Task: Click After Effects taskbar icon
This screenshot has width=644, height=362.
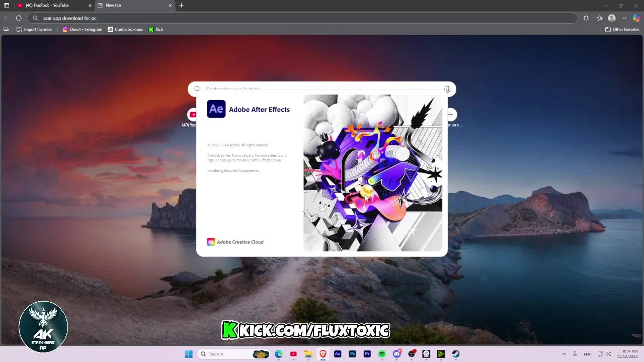Action: 338,354
